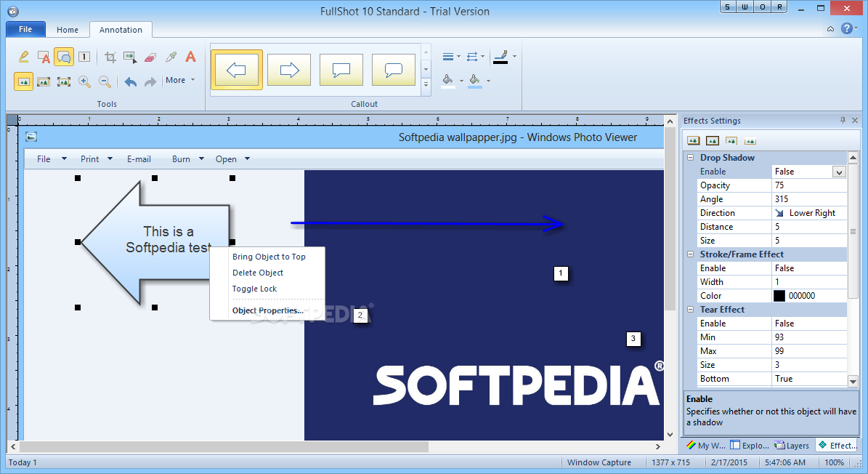Open the pen line color dropdown

(504, 57)
